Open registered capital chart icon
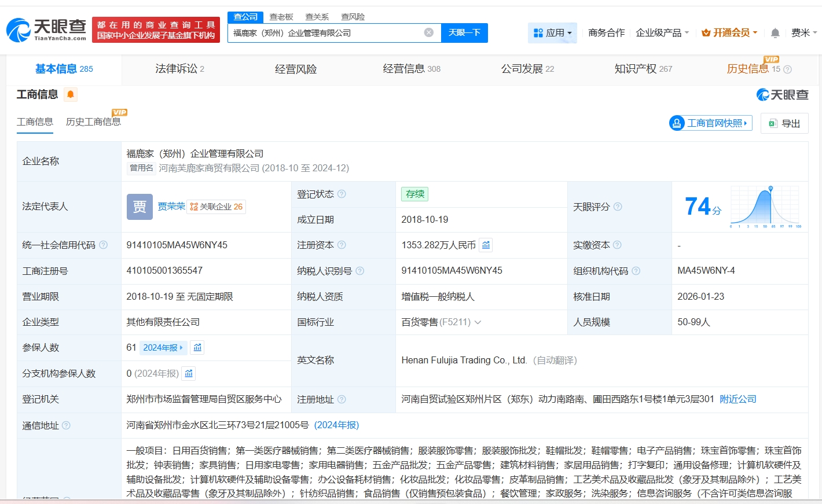The height and width of the screenshot is (504, 822). [x=486, y=245]
